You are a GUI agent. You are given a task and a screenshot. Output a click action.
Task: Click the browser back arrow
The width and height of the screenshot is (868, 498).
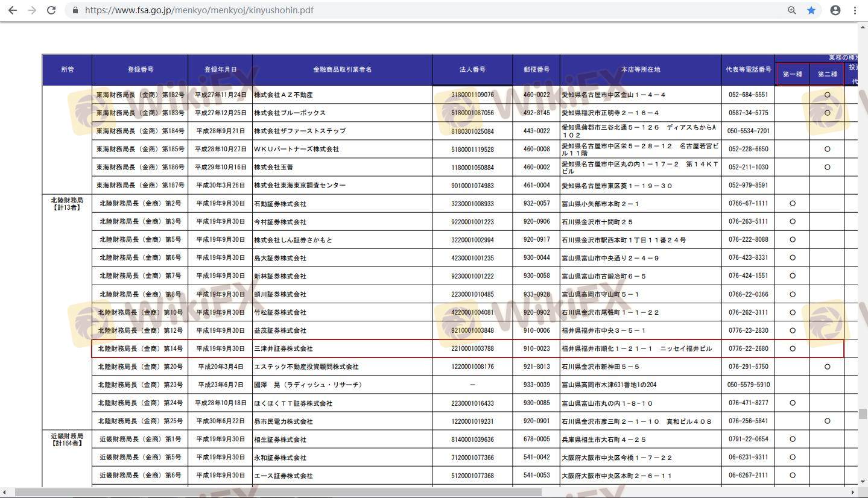[x=12, y=10]
